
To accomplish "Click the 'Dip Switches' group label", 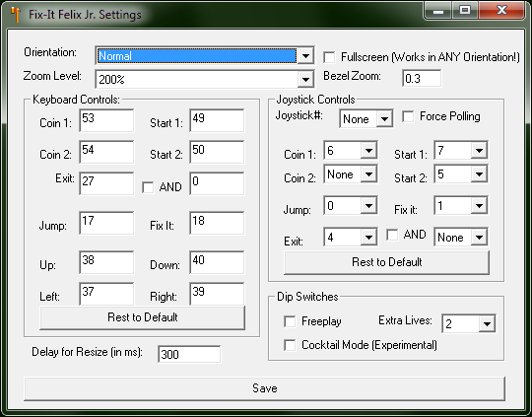I will coord(307,297).
